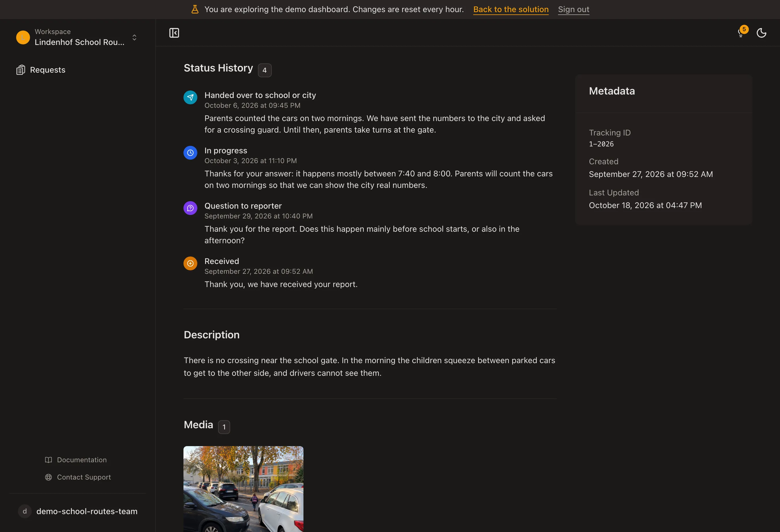The image size is (780, 532).
Task: Click 'Question to reporter' status title
Action: point(243,206)
